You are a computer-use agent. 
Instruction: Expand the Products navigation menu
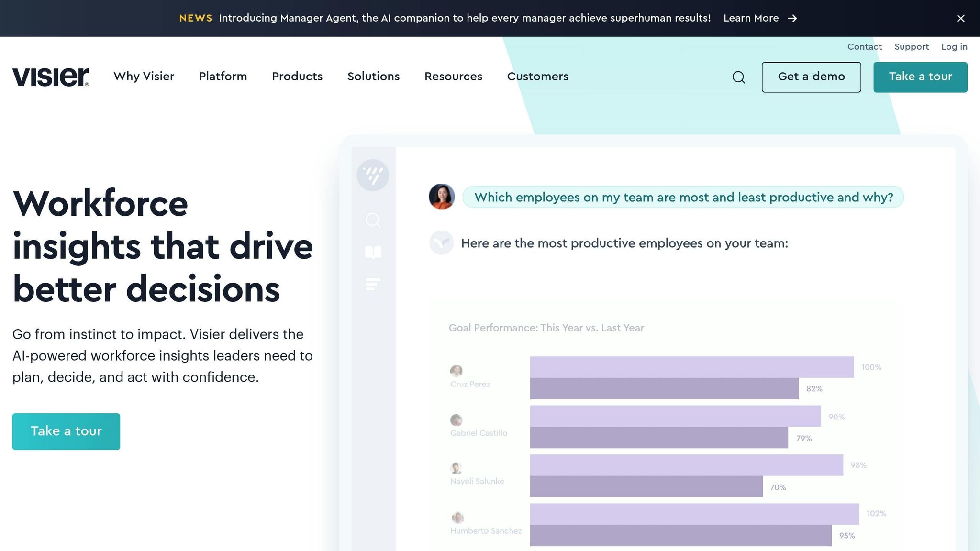(297, 77)
